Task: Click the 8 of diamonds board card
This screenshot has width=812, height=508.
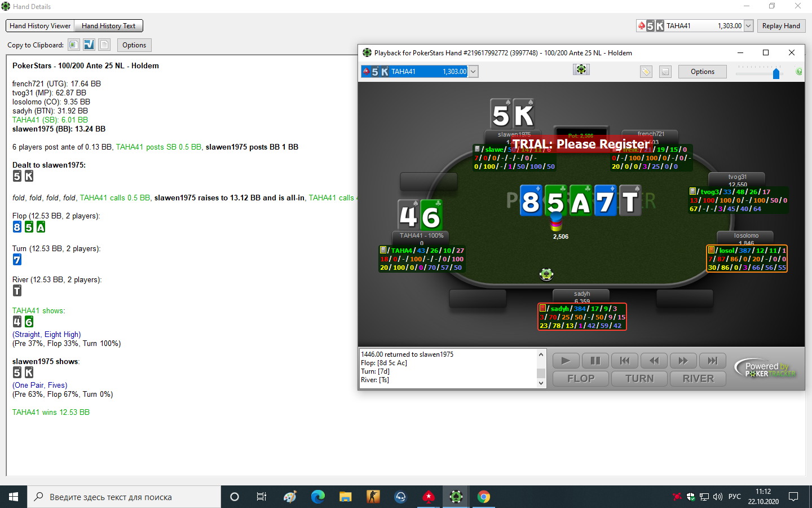Action: [x=531, y=200]
